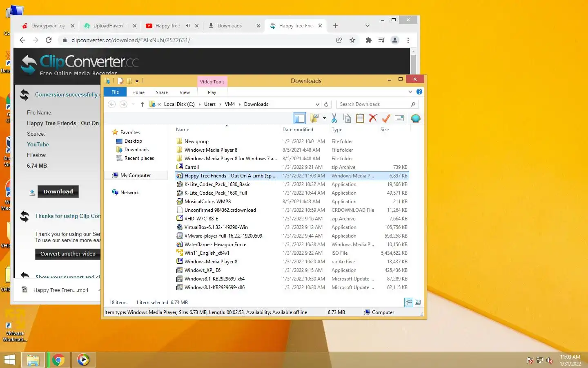The height and width of the screenshot is (368, 588).
Task: Select Desktop in Favorites pane
Action: click(x=133, y=141)
